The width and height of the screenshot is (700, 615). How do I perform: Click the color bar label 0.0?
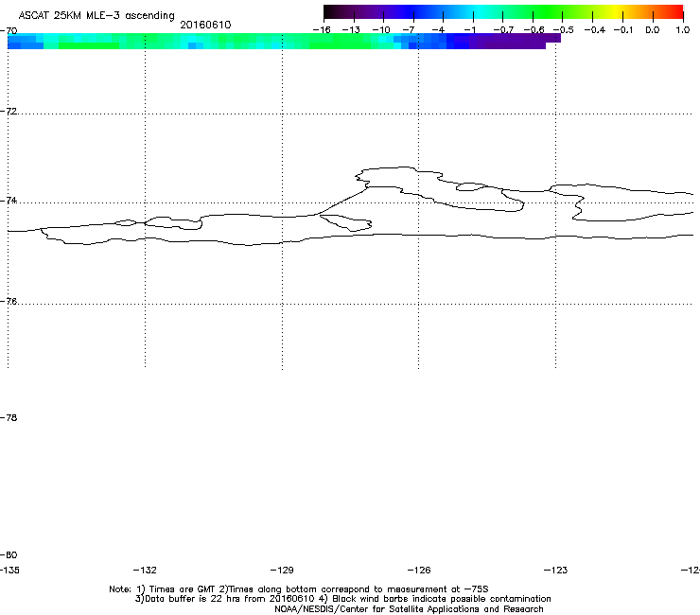pos(653,30)
